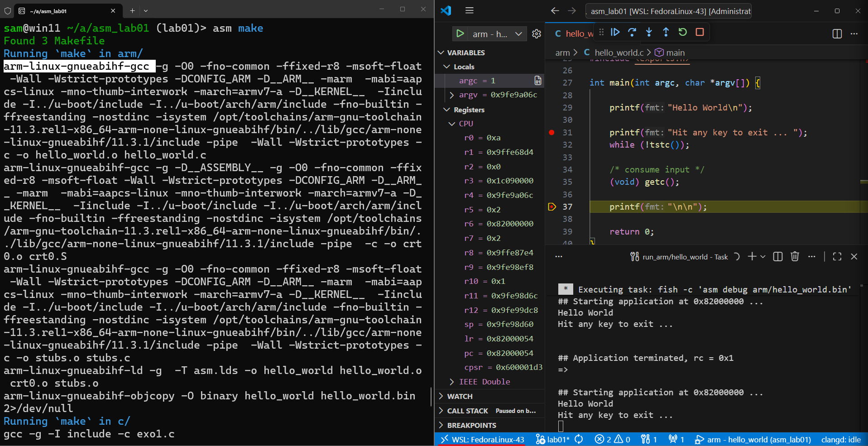868x446 pixels.
Task: Open the errors and warnings indicator in status bar
Action: click(x=612, y=439)
